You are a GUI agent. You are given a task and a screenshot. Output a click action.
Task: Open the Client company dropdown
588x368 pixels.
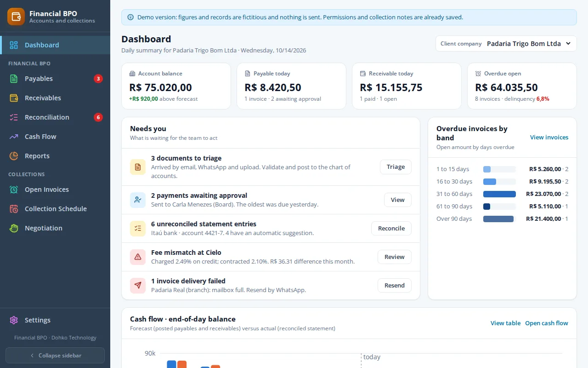(x=506, y=44)
